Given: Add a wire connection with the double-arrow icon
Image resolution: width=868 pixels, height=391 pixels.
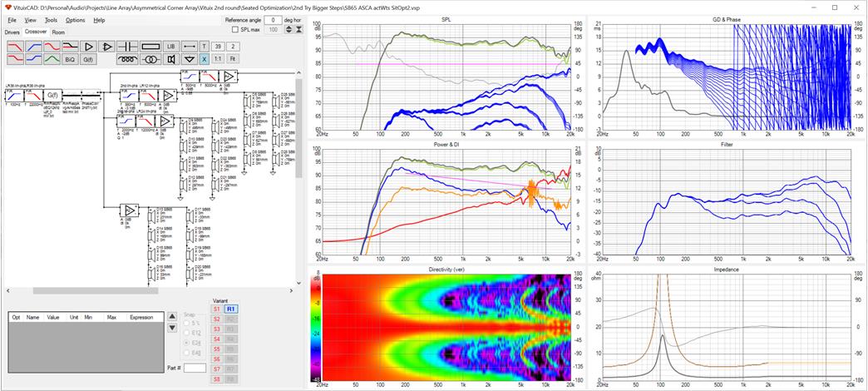Looking at the screenshot, I should 190,46.
